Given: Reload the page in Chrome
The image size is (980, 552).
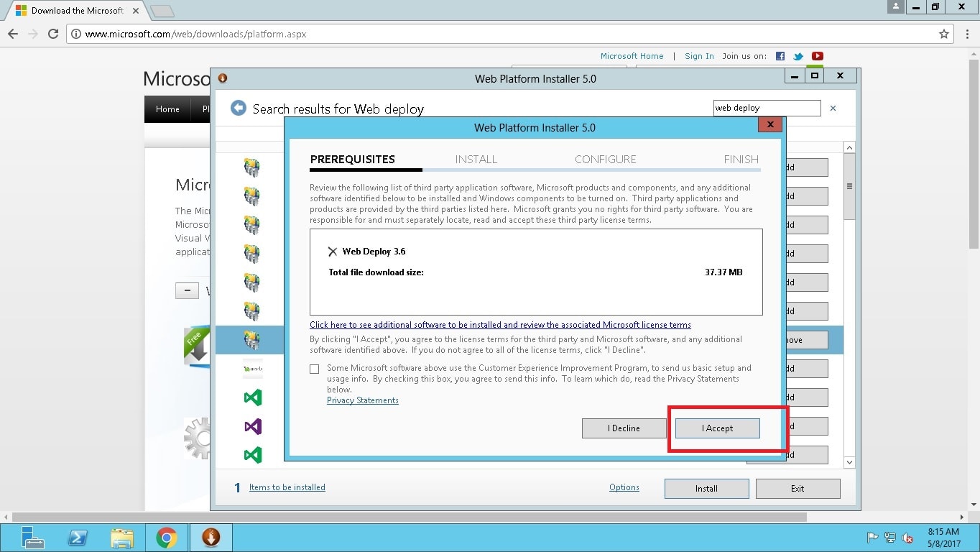Looking at the screenshot, I should (x=52, y=34).
